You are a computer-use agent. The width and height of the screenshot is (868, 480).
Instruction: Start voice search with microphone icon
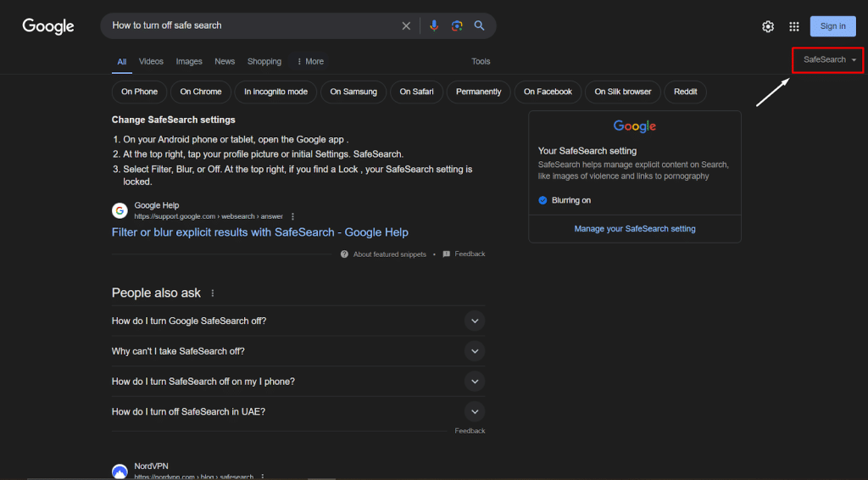(x=434, y=25)
